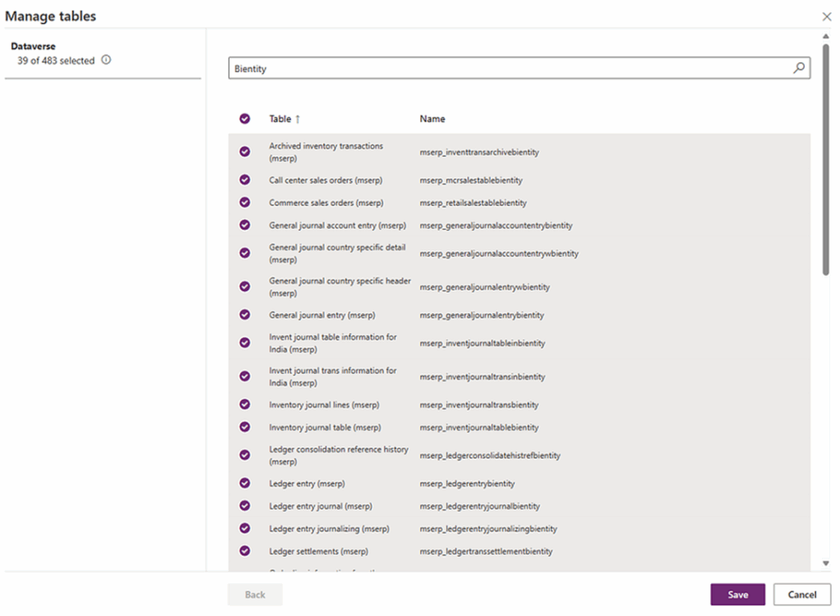The image size is (840, 616).
Task: Click into the Bientity search field
Action: (x=509, y=69)
